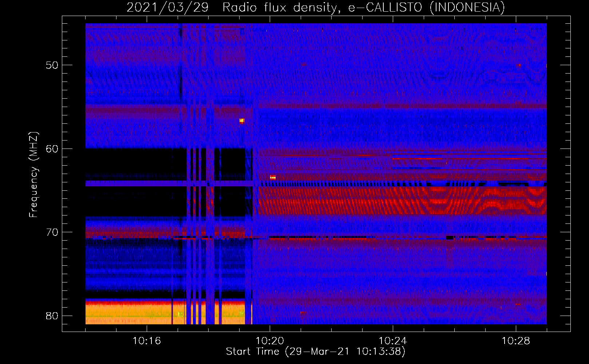The width and height of the screenshot is (589, 364).
Task: Select the 70 frequency tick label
Action: pyautogui.click(x=52, y=232)
